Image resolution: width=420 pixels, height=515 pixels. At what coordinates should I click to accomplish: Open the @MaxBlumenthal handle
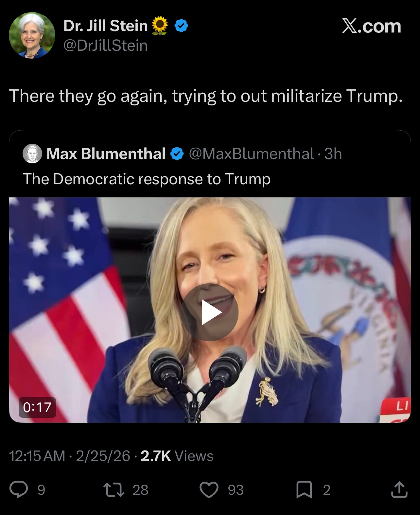coord(251,154)
